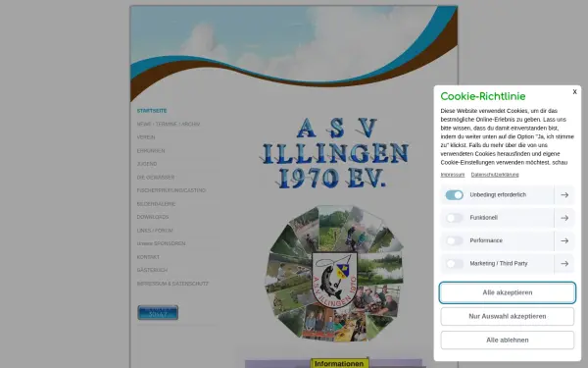Open Fischerprüfung/Casting menu item
This screenshot has height=368, width=588.
tap(171, 190)
